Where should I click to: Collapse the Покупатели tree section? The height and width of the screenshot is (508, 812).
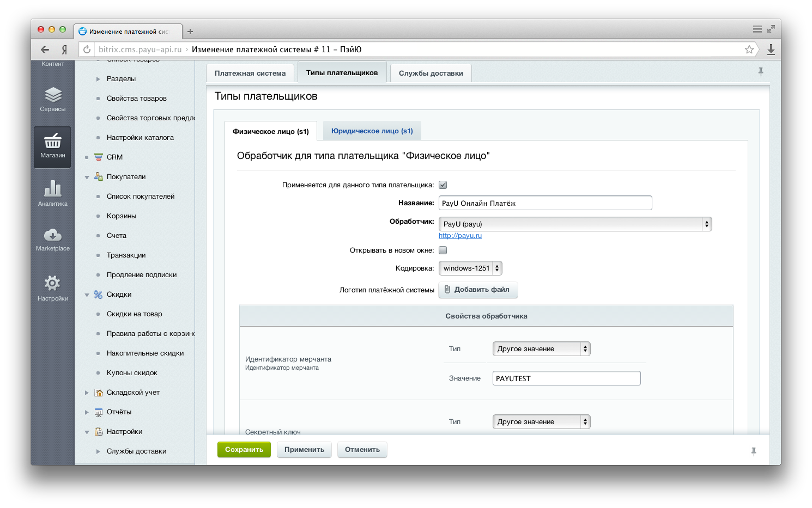tap(87, 177)
